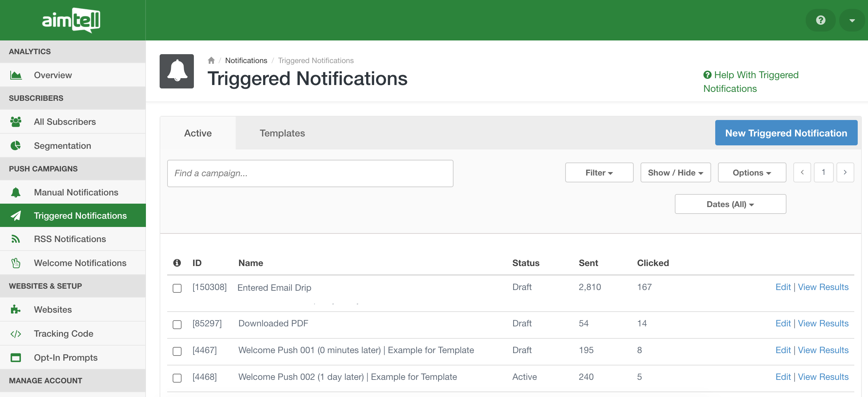
Task: Tick checkbox for Welcome Push 002 row
Action: [177, 378]
